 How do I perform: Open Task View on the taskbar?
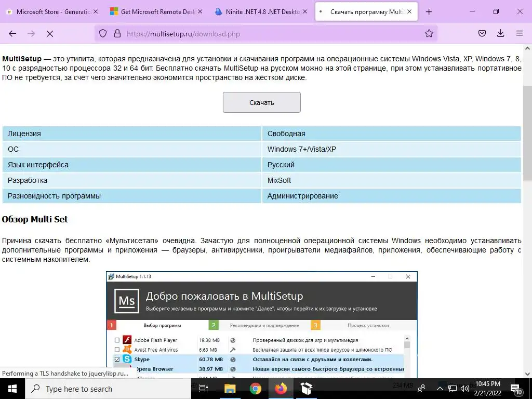tap(204, 389)
